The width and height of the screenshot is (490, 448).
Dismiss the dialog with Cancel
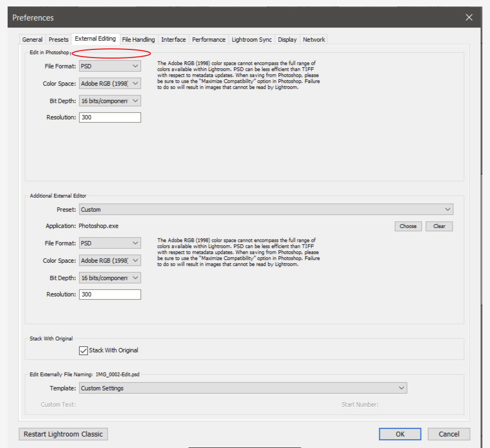449,434
